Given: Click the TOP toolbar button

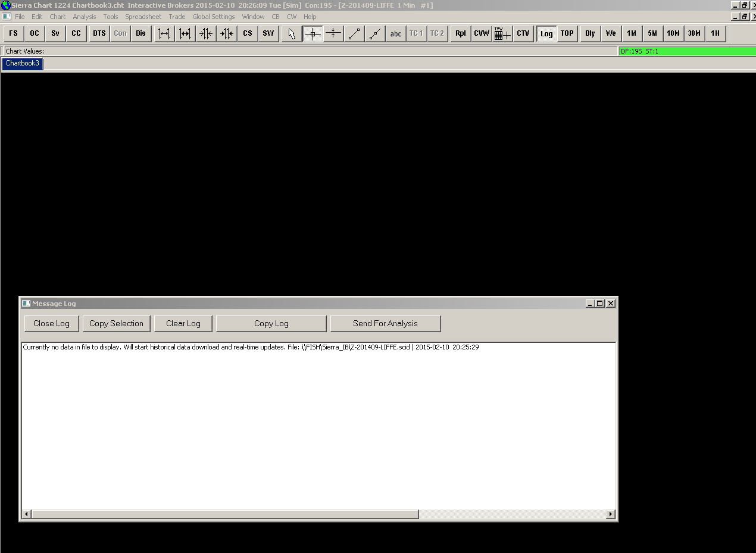Looking at the screenshot, I should 567,33.
